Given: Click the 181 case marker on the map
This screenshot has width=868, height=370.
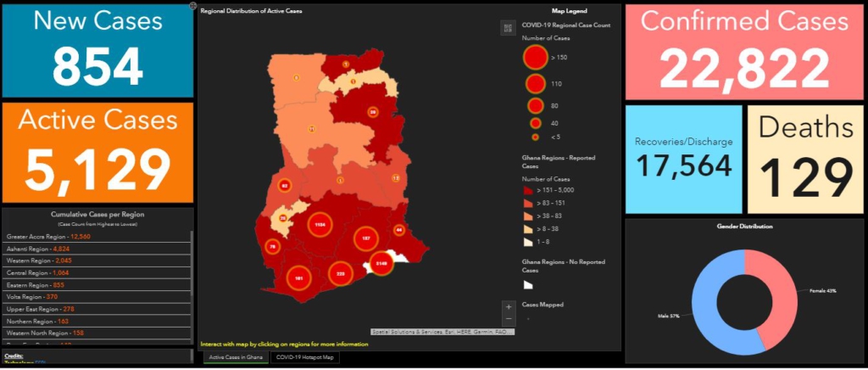Looking at the screenshot, I should pyautogui.click(x=299, y=277).
